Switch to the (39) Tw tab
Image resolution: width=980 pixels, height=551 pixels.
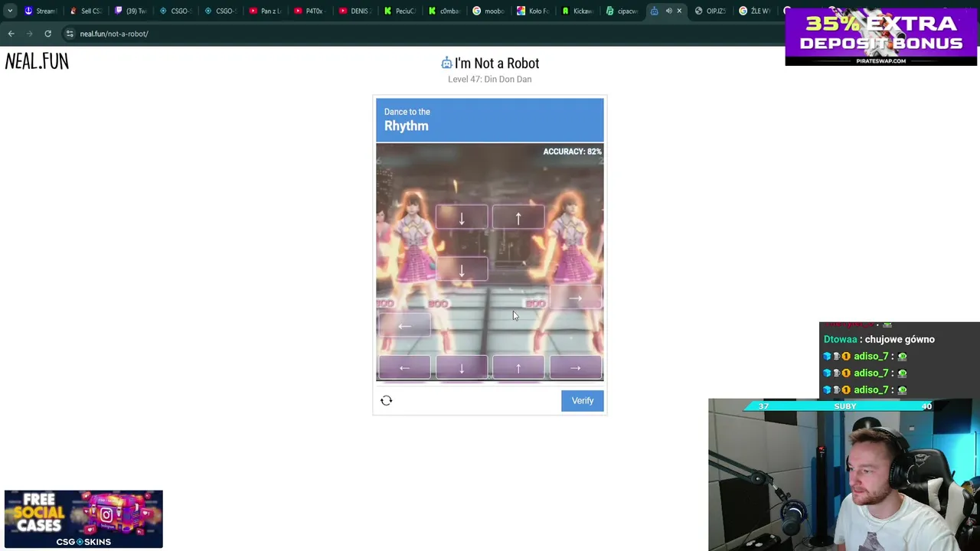[x=130, y=11]
